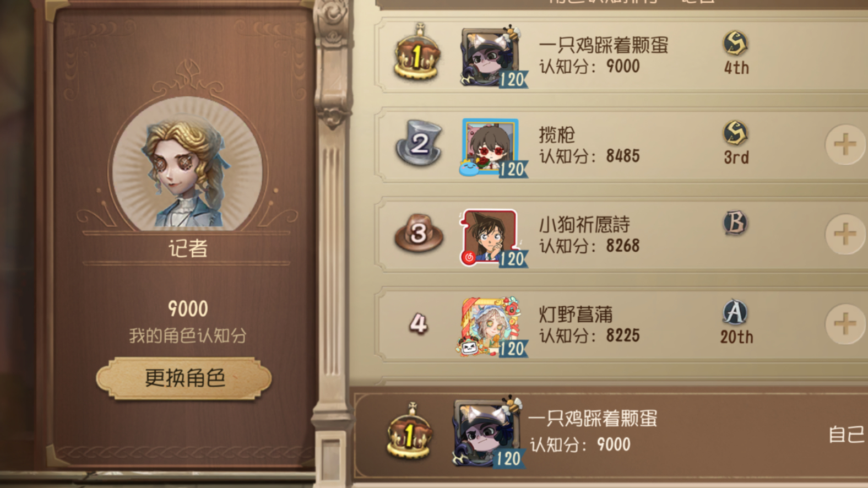This screenshot has height=488, width=868.
Task: Add player 揽枪 as friend with plus icon
Action: pos(845,145)
